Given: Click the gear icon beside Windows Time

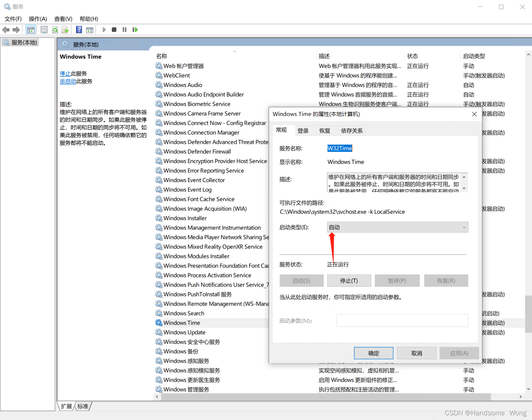Looking at the screenshot, I should tap(159, 323).
